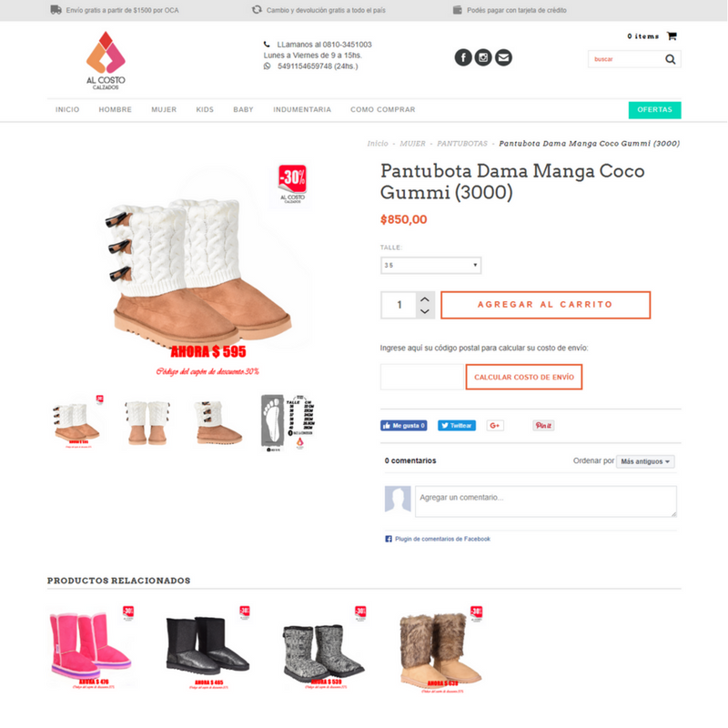Image resolution: width=728 pixels, height=728 pixels.
Task: Increase quantity with the up arrow
Action: [424, 298]
